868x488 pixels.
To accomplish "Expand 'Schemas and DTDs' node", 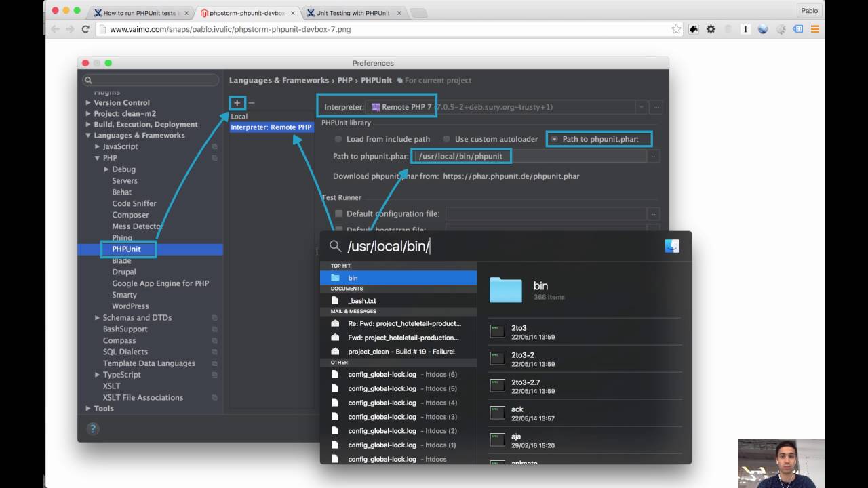I will (x=97, y=318).
